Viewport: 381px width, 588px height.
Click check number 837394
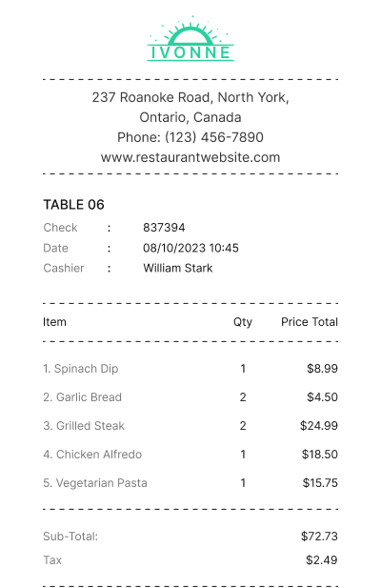coord(164,228)
